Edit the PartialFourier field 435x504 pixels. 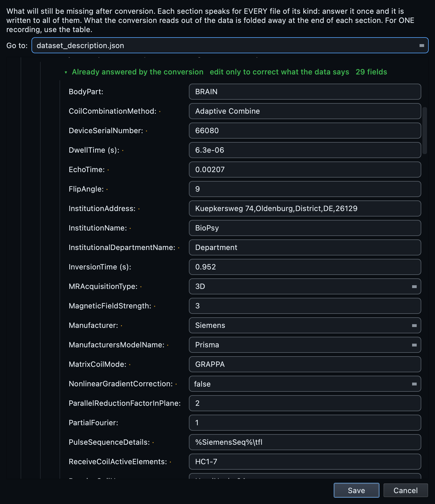[x=305, y=423]
